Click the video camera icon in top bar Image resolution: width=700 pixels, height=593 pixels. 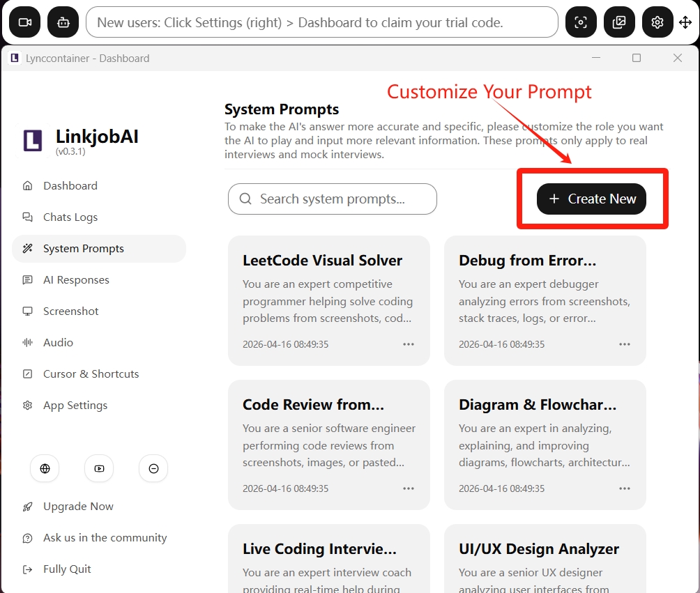25,22
